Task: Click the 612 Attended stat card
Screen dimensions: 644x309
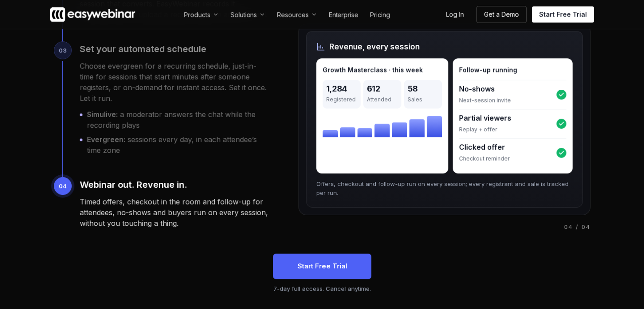Action: [382, 94]
